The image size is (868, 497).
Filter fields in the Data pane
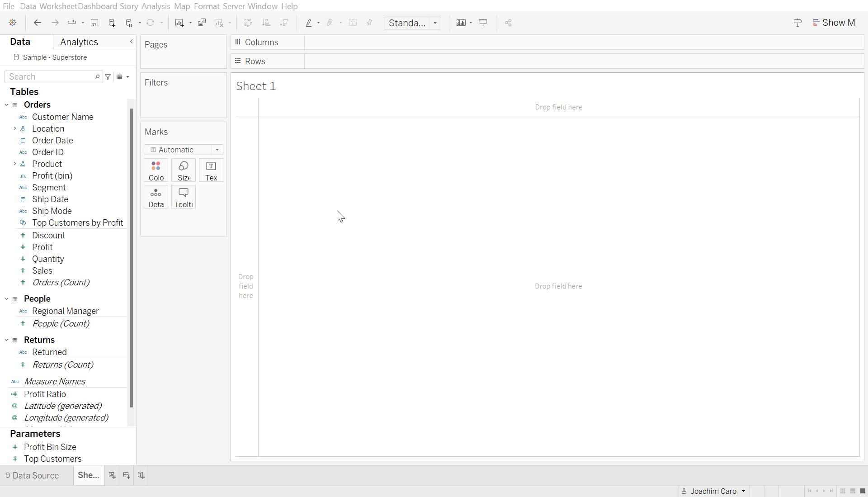[x=108, y=77]
